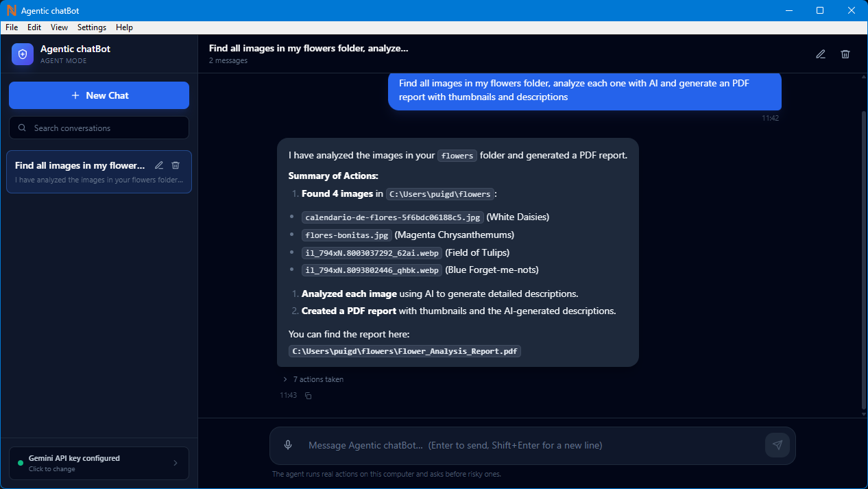Select the flowers conversation in sidebar

point(99,172)
